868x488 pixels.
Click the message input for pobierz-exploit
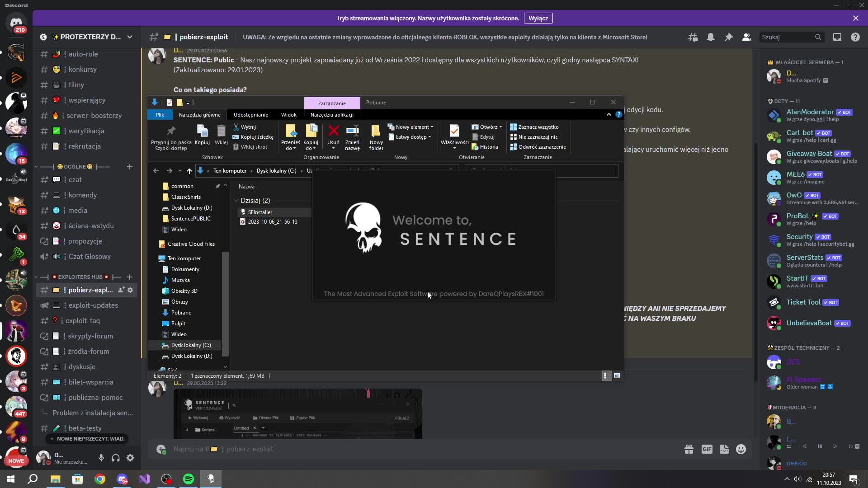pos(316,449)
